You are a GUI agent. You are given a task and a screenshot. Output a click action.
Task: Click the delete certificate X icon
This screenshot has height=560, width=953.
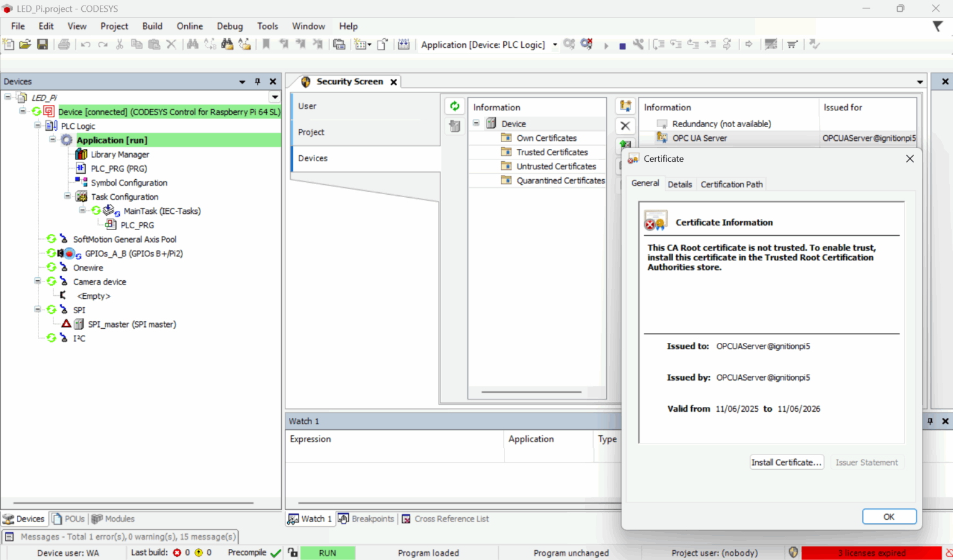tap(625, 126)
